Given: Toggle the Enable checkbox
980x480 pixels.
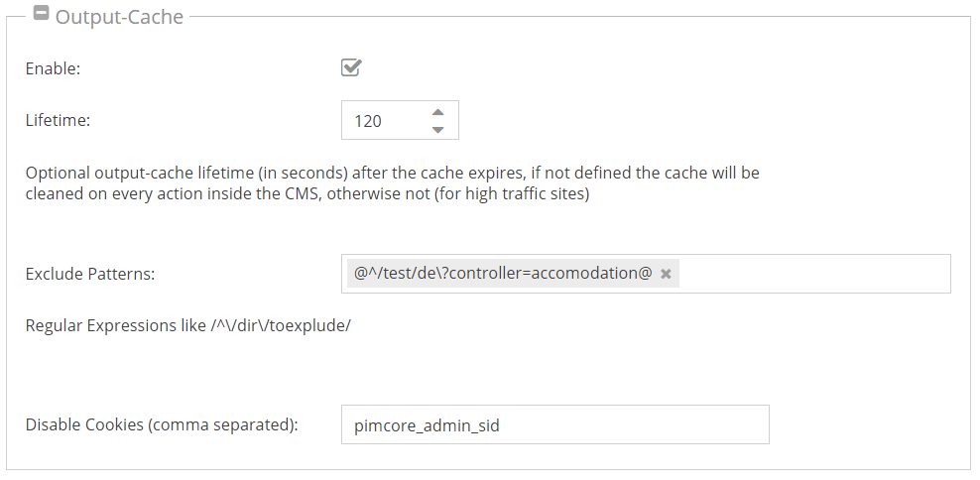Looking at the screenshot, I should tap(351, 67).
